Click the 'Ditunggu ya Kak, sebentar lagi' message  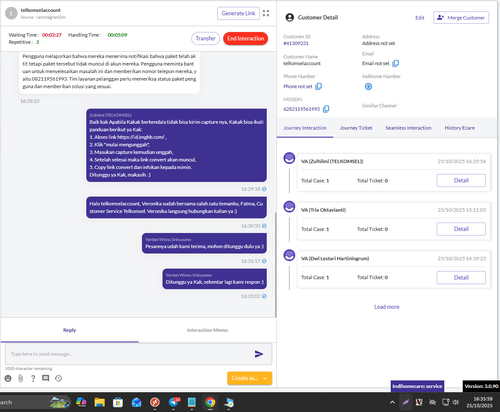(214, 279)
